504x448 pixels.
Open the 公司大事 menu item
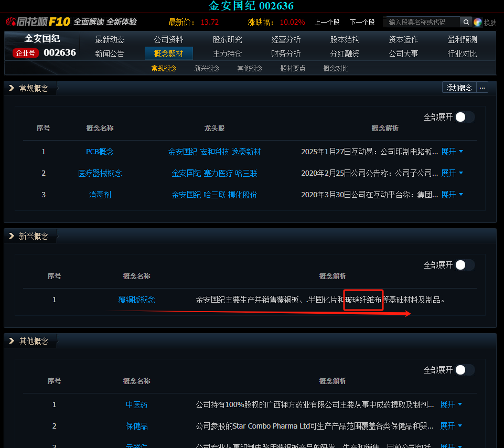click(403, 54)
